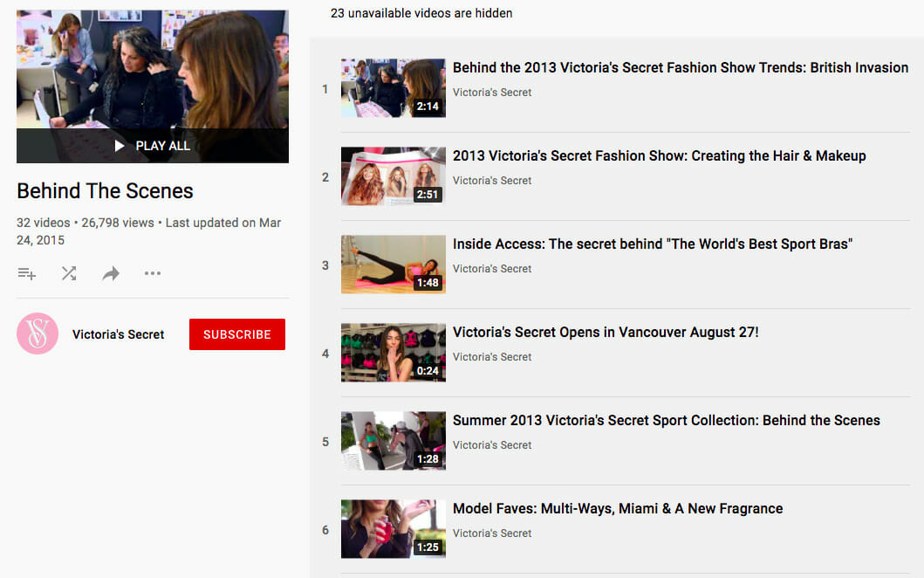Open the three-dot more options menu

tap(153, 273)
